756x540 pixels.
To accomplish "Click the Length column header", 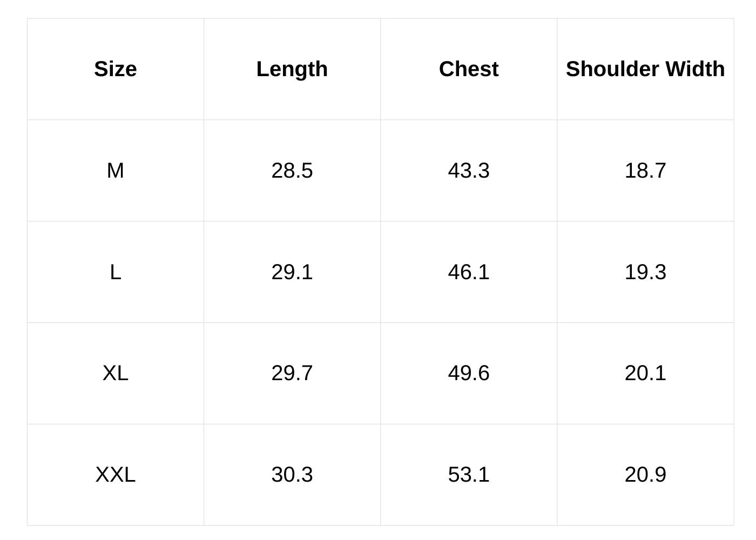I will (292, 69).
